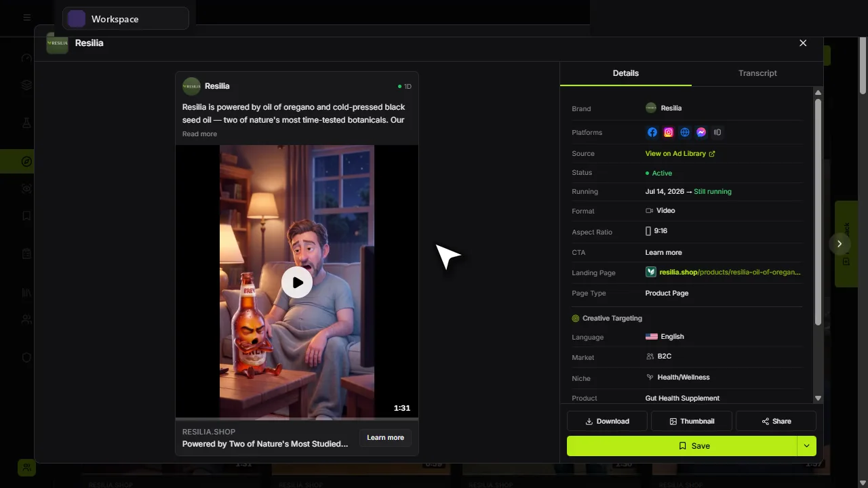Click the Facebook platform icon

coord(652,132)
